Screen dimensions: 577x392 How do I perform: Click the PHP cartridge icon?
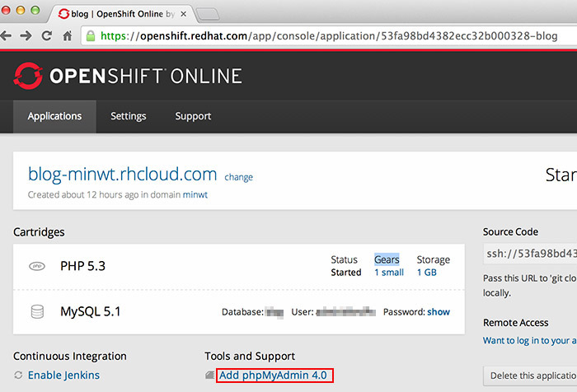pyautogui.click(x=37, y=266)
